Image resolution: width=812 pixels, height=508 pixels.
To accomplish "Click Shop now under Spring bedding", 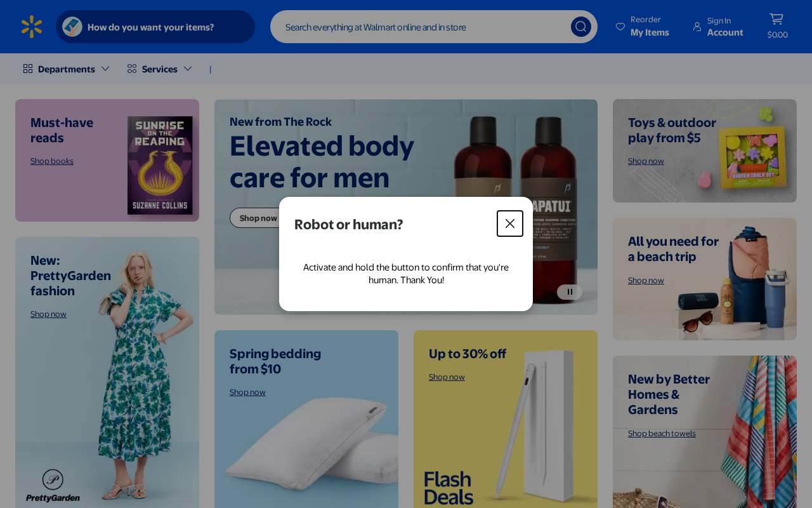I will coord(247,392).
